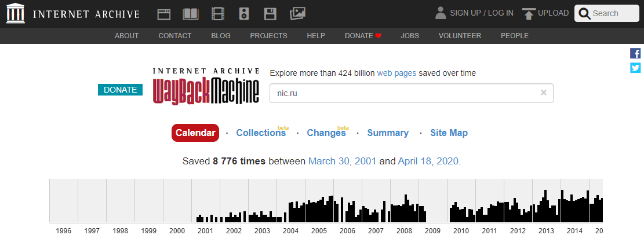
Task: Select year 2001 on the timeline
Action: [205, 231]
